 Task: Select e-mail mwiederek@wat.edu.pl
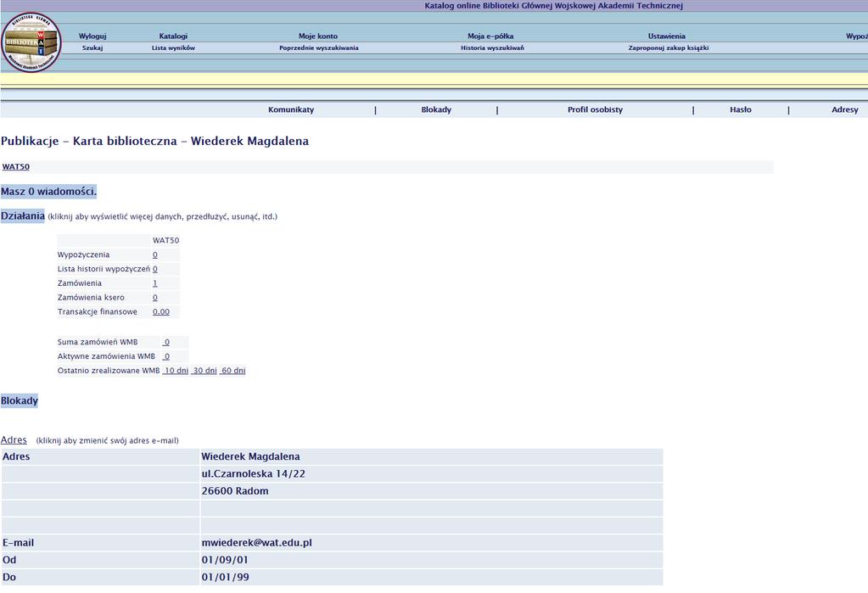coord(257,543)
